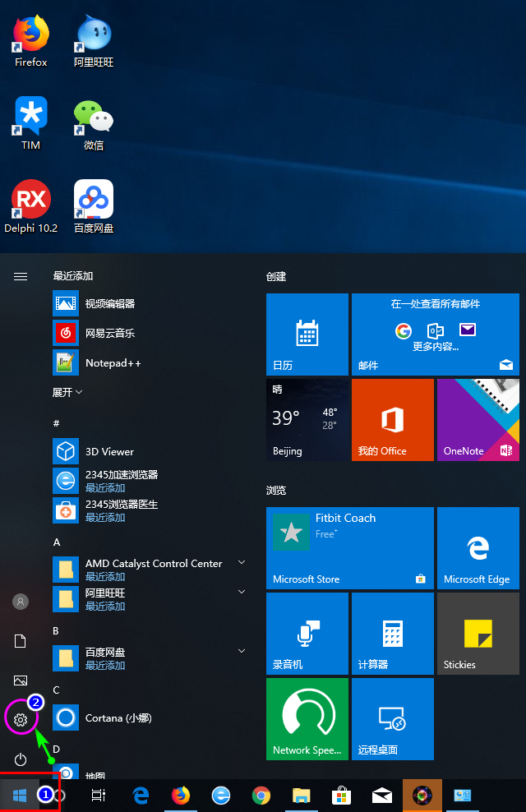This screenshot has width=526, height=812.
Task: Click the D letter header in app list
Action: tap(57, 749)
